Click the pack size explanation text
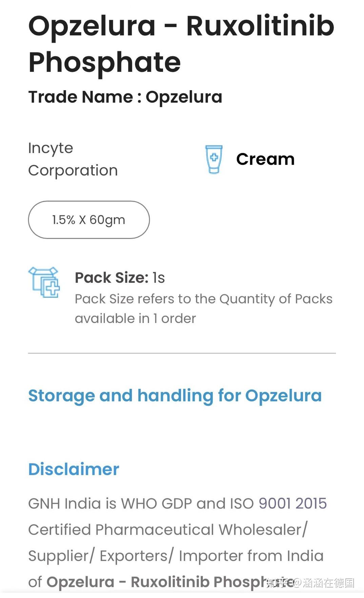Screen dimensions: 364x598 point(204,309)
